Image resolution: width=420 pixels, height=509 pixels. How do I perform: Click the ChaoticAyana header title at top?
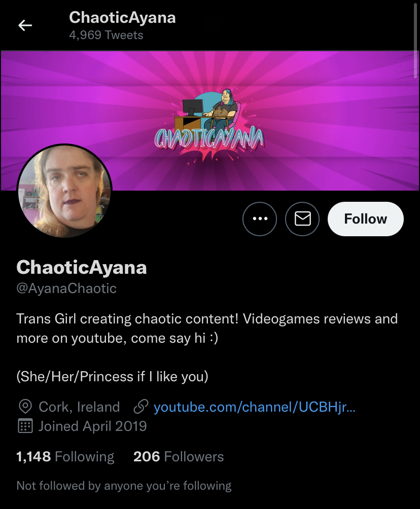click(x=122, y=18)
